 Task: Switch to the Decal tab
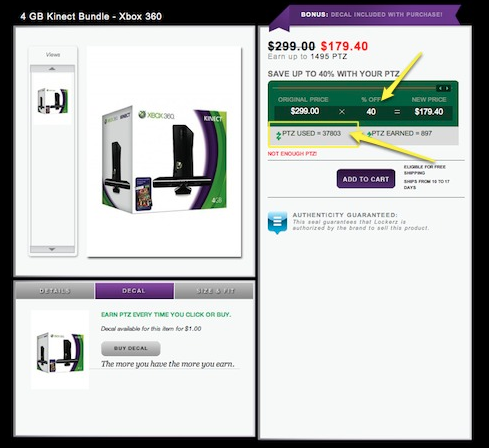tap(134, 291)
